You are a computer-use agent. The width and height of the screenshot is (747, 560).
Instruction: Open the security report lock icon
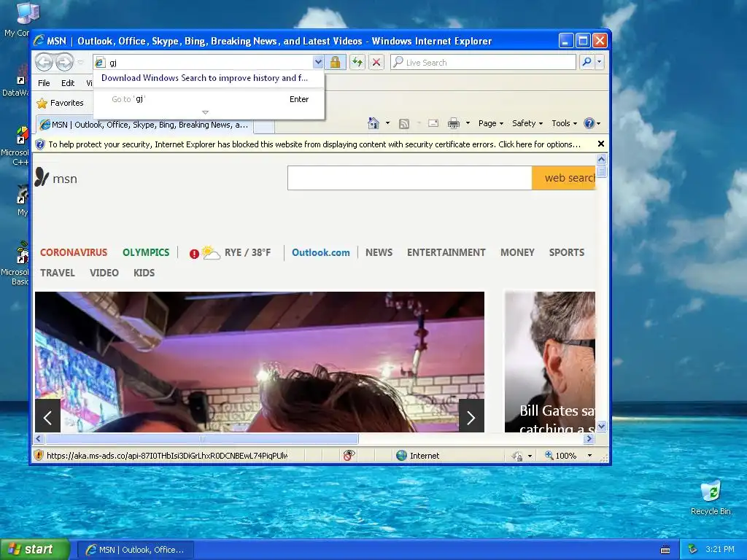tap(336, 63)
